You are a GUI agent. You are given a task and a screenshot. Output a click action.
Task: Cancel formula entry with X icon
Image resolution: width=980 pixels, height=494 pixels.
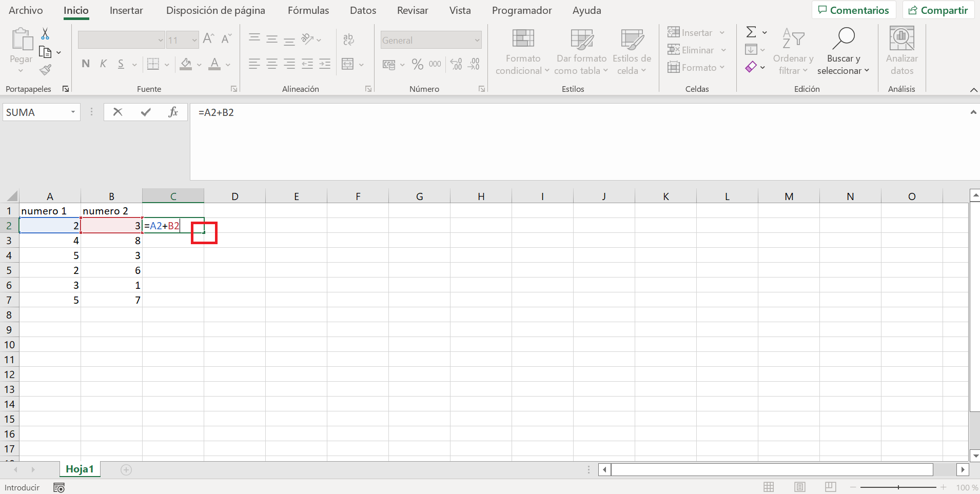pos(117,112)
